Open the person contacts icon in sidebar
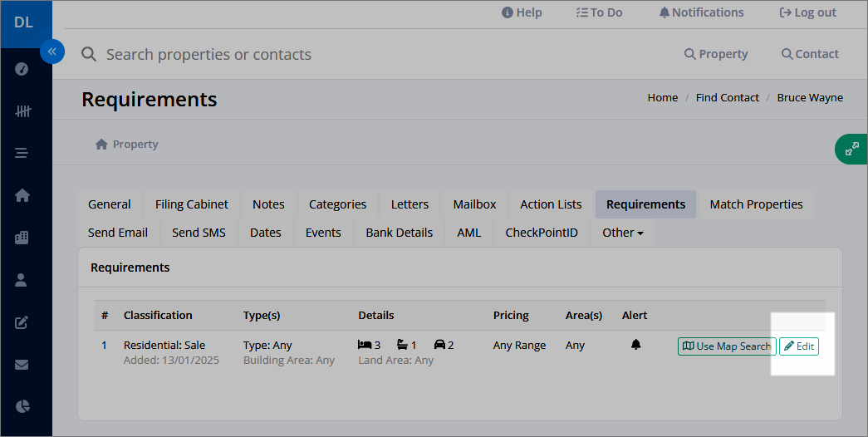The image size is (868, 437). coord(21,280)
